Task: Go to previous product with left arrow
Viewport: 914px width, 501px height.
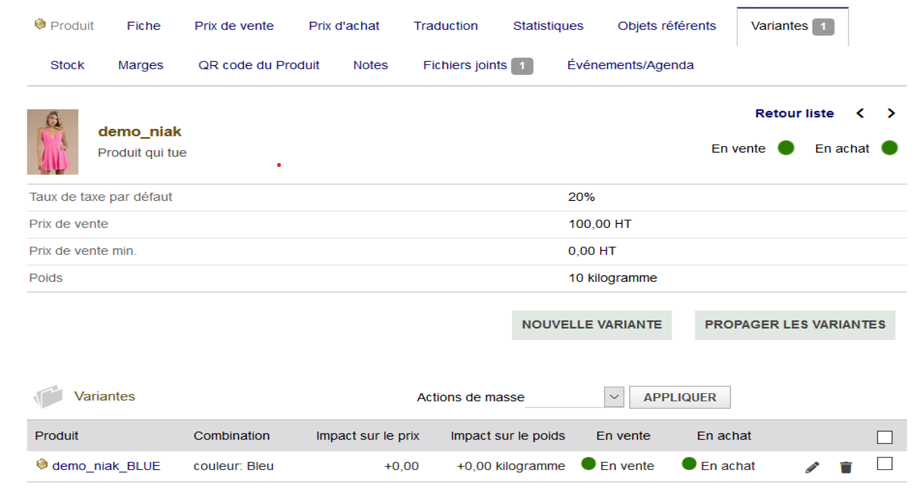Action: tap(860, 113)
